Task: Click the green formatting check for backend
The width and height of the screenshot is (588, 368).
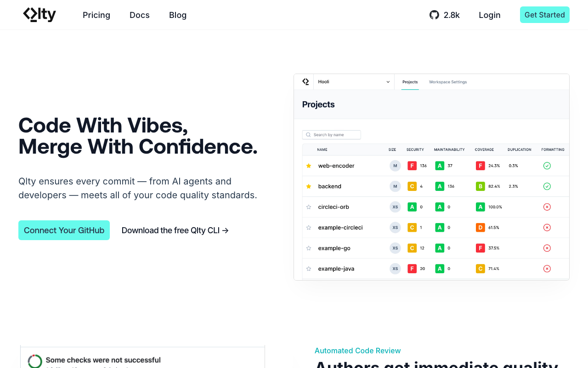Action: pyautogui.click(x=547, y=186)
